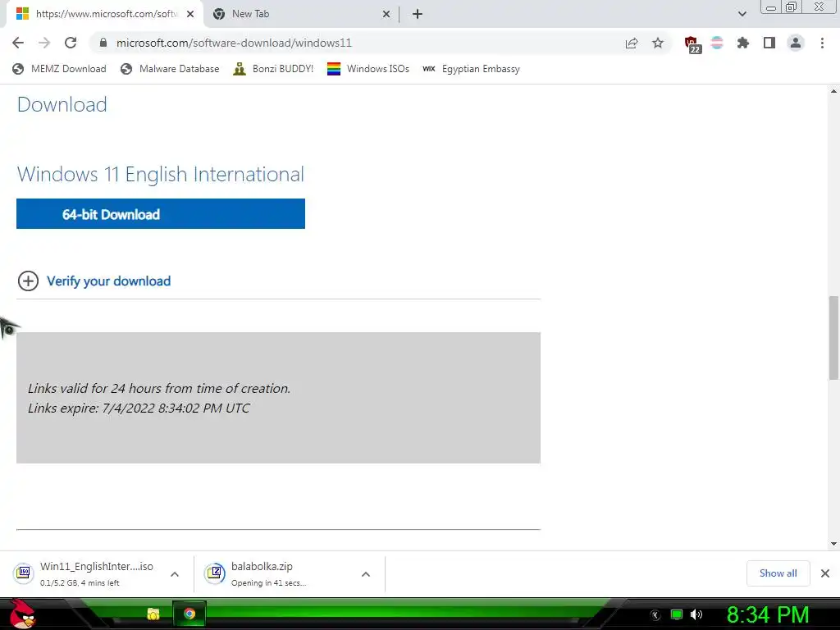Click the 64-bit Download button
The image size is (840, 630).
coord(161,214)
